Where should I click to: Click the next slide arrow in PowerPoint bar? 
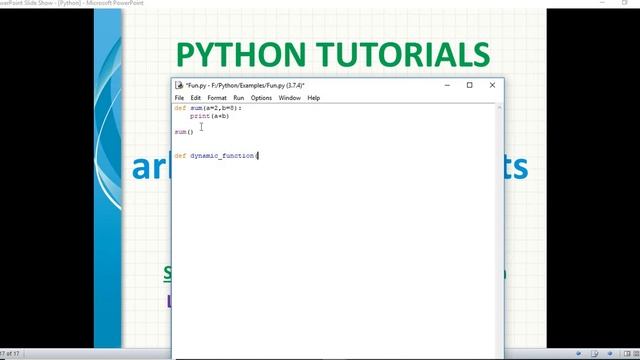tap(610, 354)
